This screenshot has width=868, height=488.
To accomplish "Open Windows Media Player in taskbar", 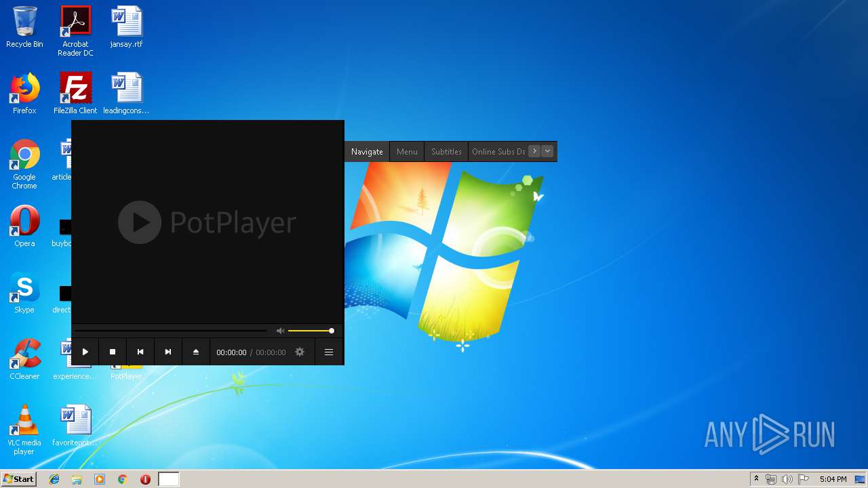I will pos(100,479).
